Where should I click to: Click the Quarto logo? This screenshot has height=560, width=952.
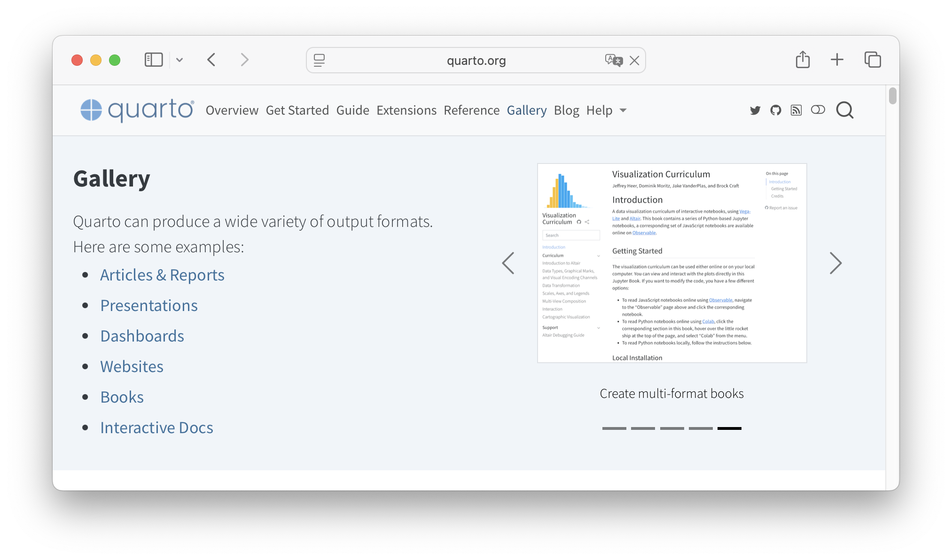click(137, 110)
